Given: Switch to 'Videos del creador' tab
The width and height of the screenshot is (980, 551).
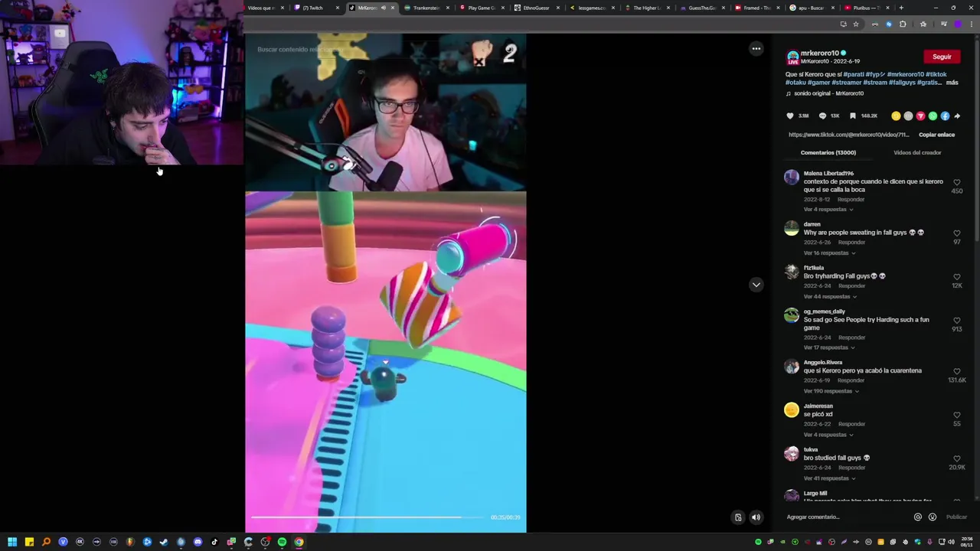Looking at the screenshot, I should (x=917, y=152).
